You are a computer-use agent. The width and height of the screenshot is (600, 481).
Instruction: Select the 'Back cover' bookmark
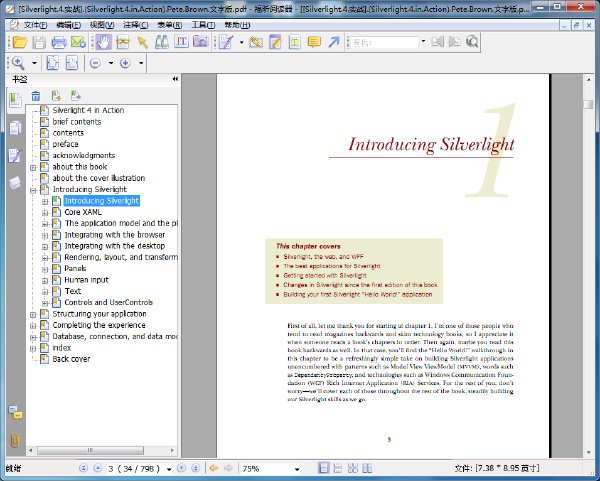(71, 359)
